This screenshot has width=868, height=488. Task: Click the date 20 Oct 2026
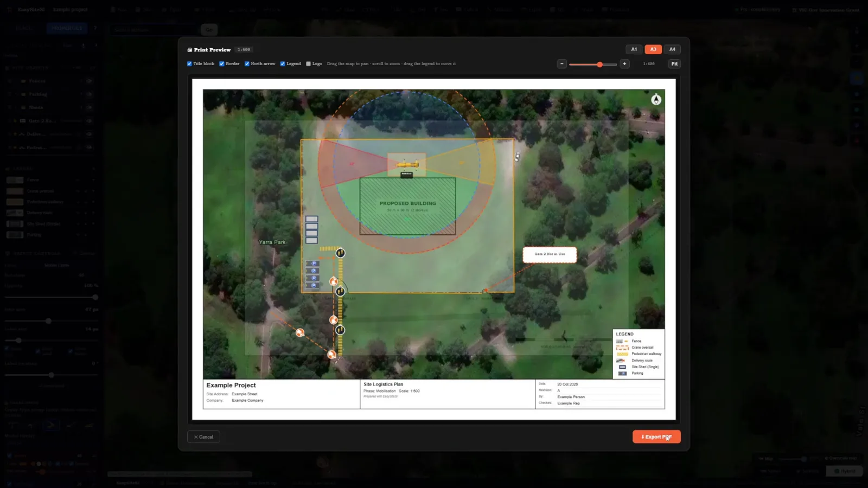click(x=567, y=384)
